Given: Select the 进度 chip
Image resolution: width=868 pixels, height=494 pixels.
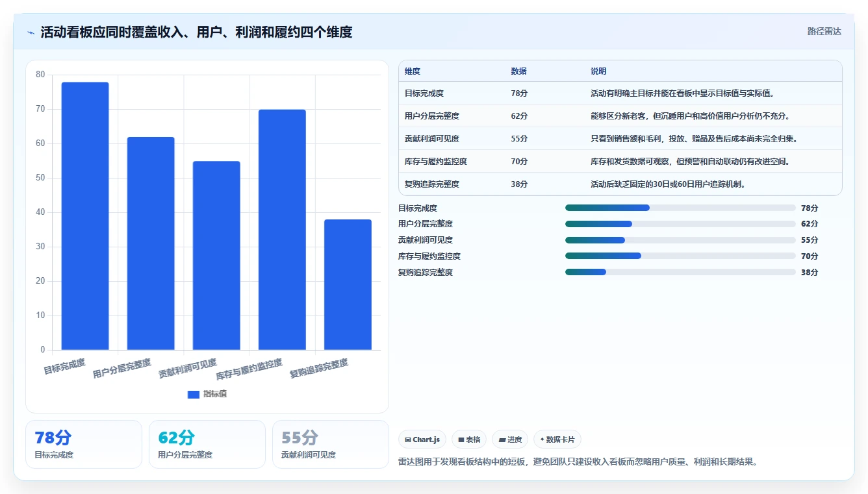Looking at the screenshot, I should coord(510,439).
